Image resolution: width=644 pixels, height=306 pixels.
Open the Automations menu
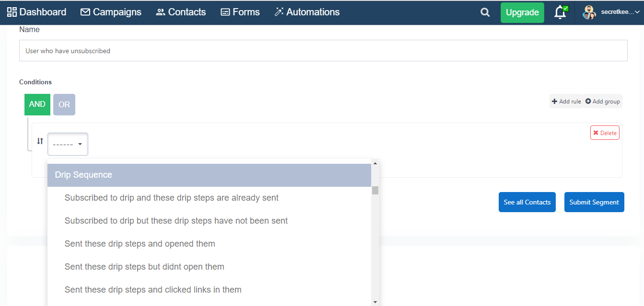click(x=307, y=12)
